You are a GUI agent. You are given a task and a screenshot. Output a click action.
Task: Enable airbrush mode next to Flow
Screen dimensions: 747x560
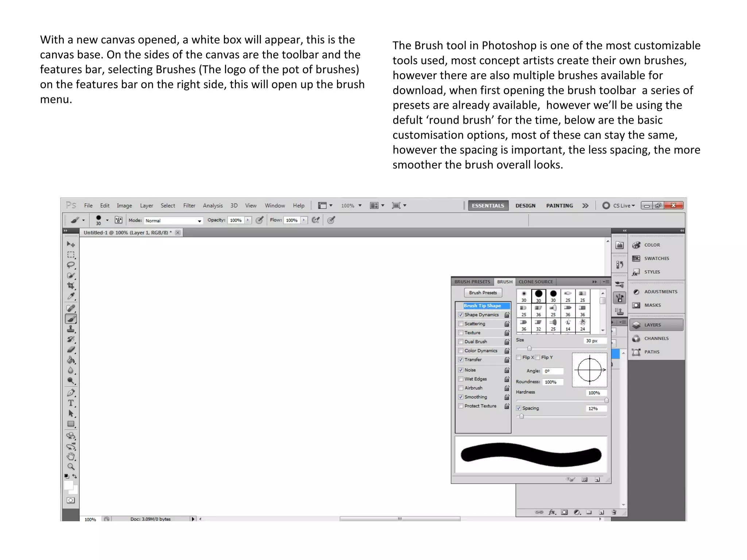click(316, 220)
